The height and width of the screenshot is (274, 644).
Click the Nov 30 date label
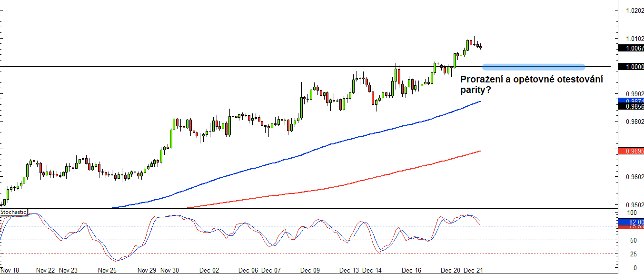pos(170,270)
